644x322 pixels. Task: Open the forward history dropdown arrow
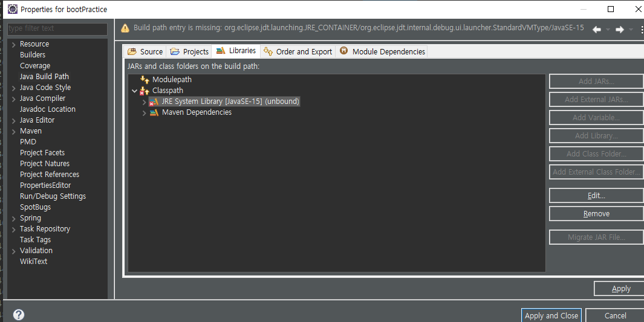(x=631, y=30)
